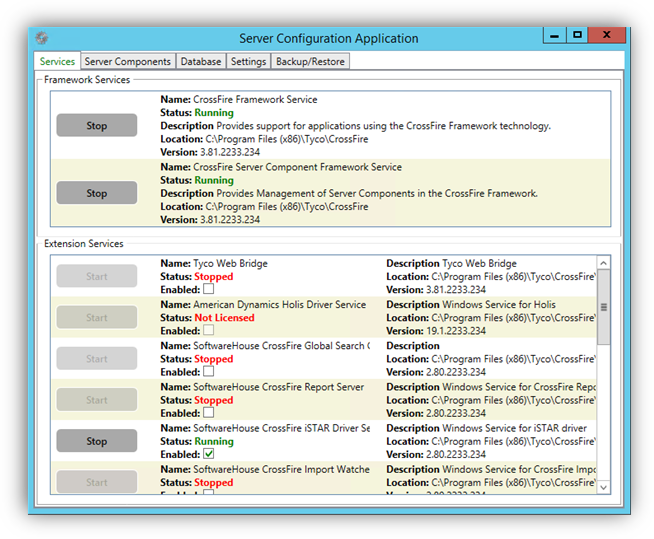Select the Services tab
The image size is (654, 539).
pyautogui.click(x=57, y=62)
